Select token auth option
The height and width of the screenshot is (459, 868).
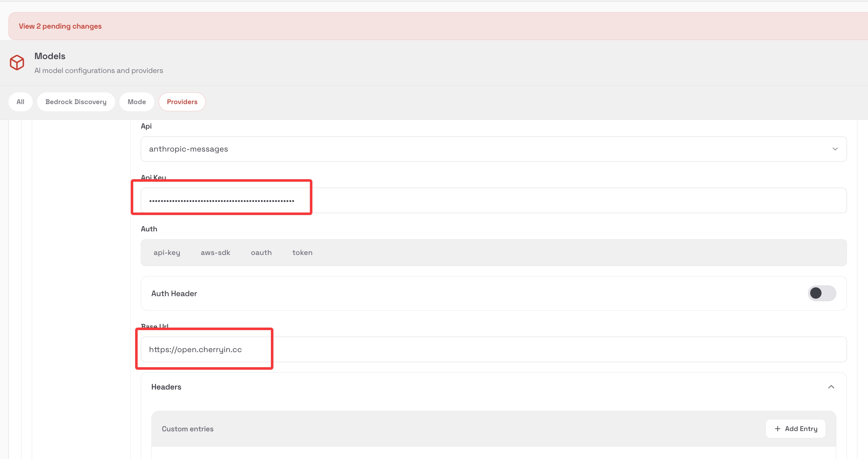pos(302,253)
